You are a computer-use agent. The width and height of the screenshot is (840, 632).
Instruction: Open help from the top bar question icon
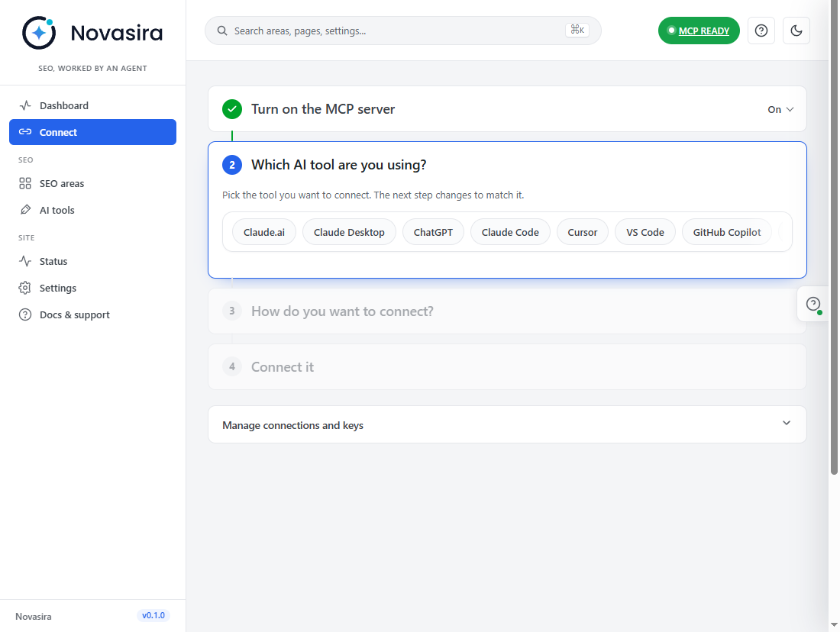(761, 31)
